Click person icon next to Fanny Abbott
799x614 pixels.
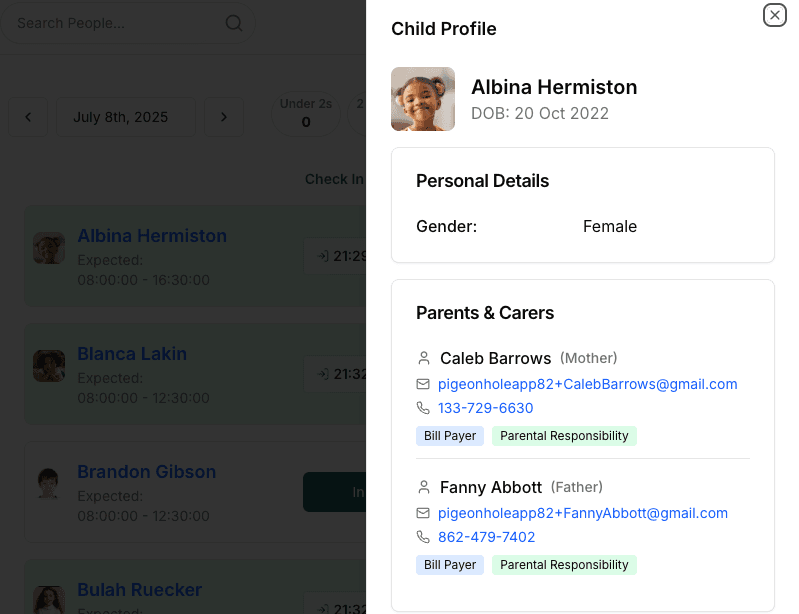point(423,487)
